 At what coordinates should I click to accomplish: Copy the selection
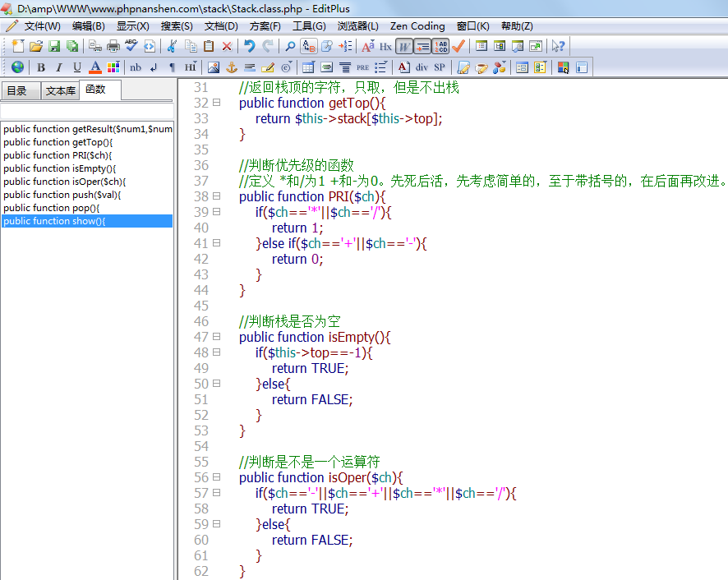point(191,46)
